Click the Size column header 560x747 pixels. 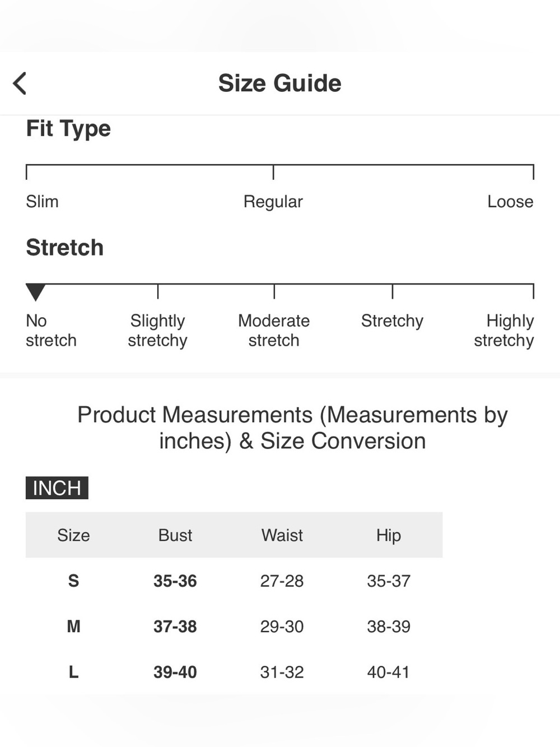[x=73, y=535]
